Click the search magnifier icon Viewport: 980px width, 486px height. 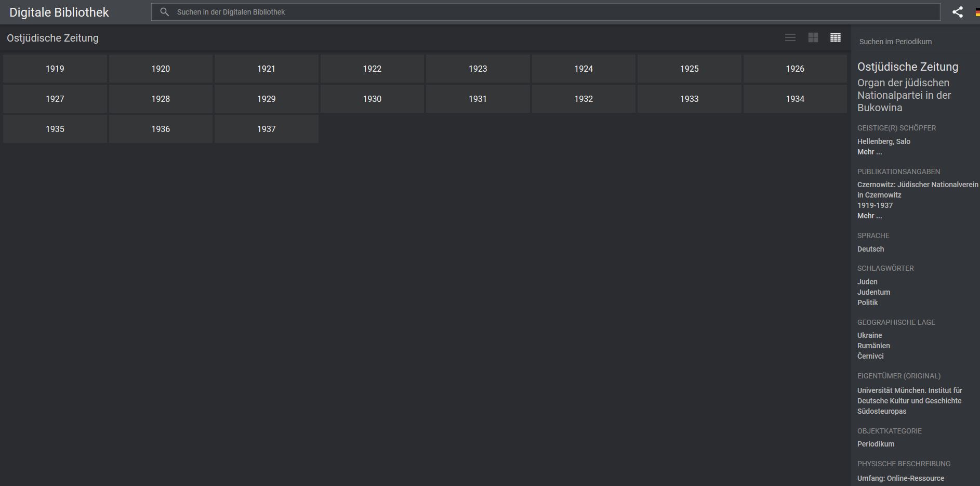click(x=164, y=12)
